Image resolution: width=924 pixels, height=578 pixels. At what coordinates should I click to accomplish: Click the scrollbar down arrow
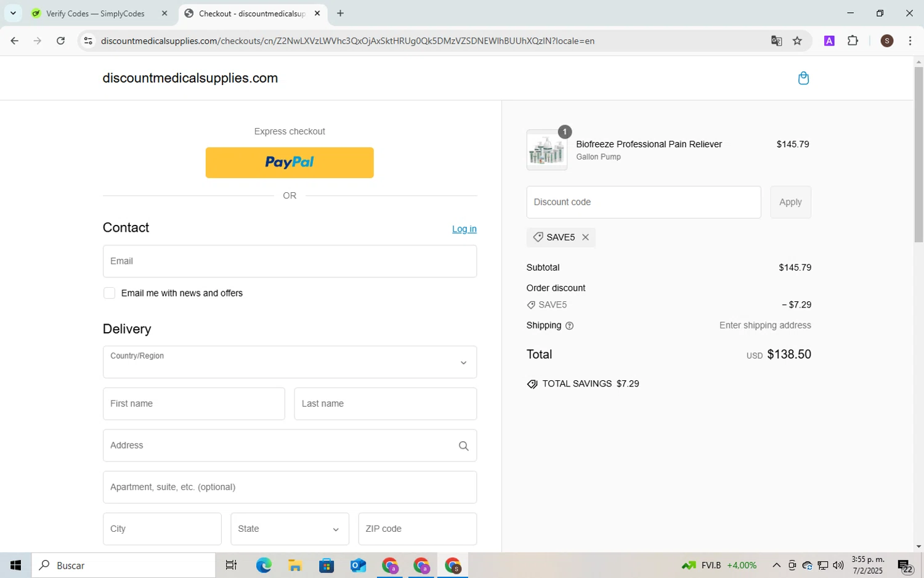coord(918,547)
